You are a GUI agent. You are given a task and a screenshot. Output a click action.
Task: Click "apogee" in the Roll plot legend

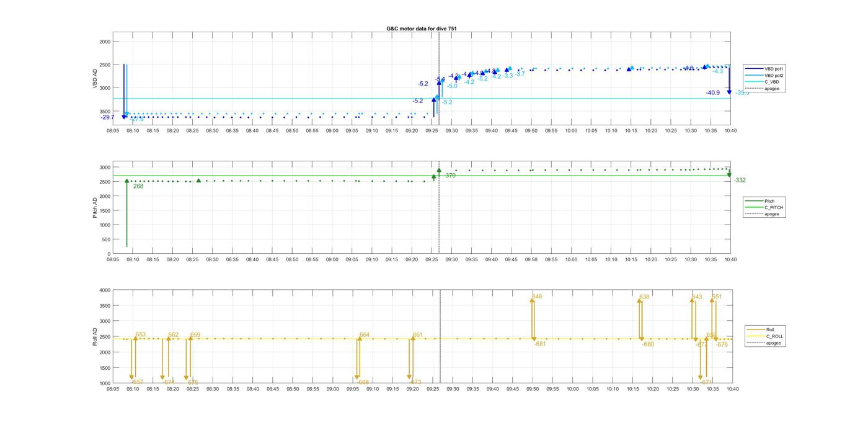click(773, 343)
